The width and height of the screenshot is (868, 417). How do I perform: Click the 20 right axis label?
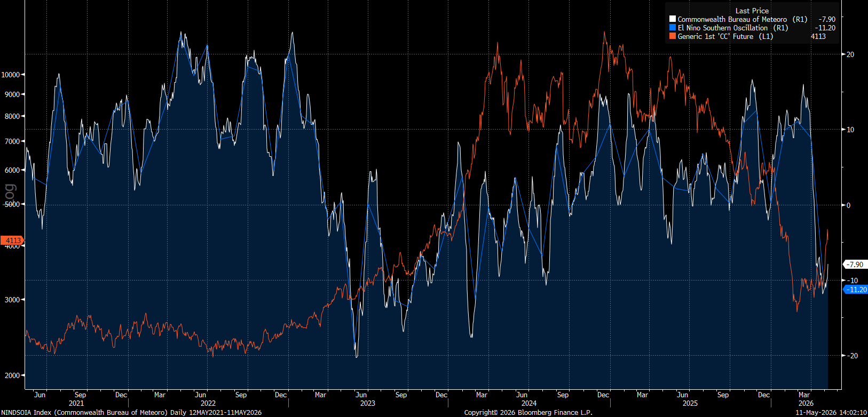pyautogui.click(x=850, y=54)
